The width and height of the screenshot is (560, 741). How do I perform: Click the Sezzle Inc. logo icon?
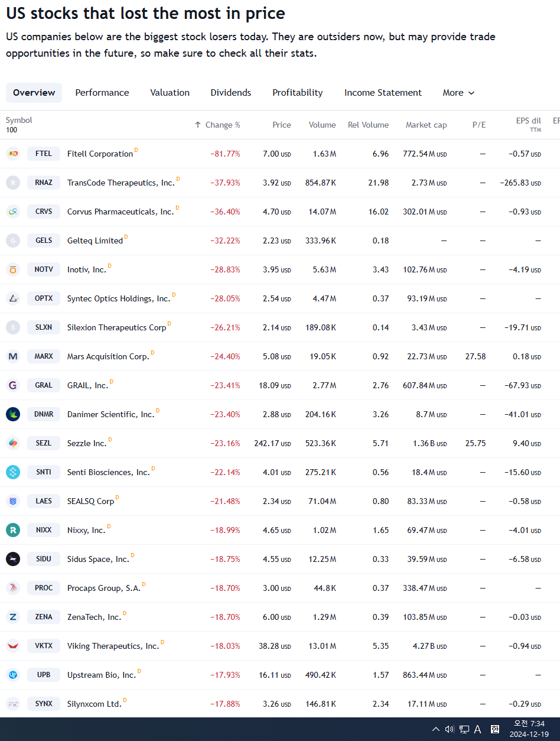(x=13, y=443)
